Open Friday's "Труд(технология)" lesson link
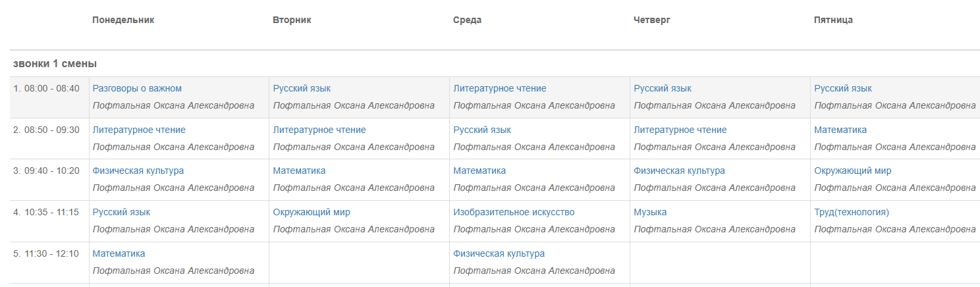The height and width of the screenshot is (287, 980). click(852, 213)
